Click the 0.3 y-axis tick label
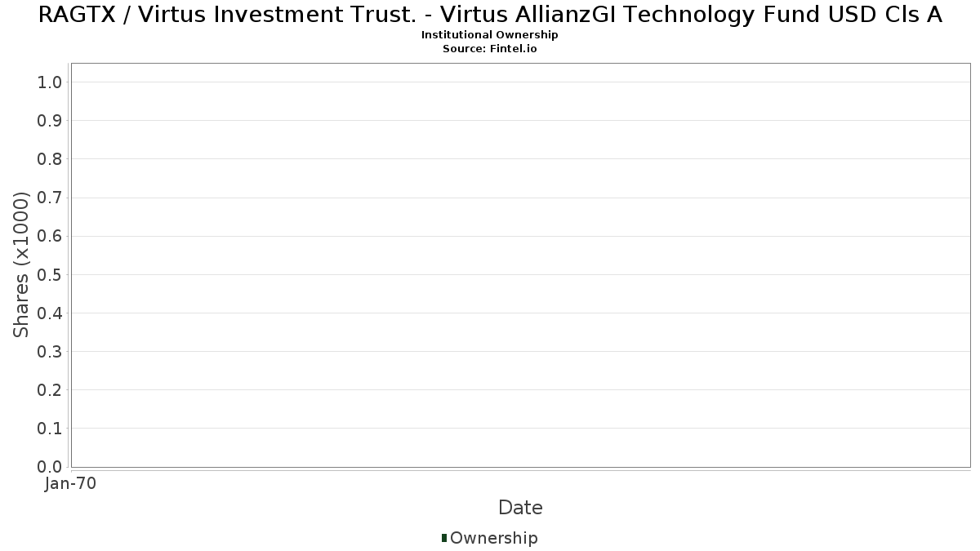The height and width of the screenshot is (551, 980). coord(50,352)
